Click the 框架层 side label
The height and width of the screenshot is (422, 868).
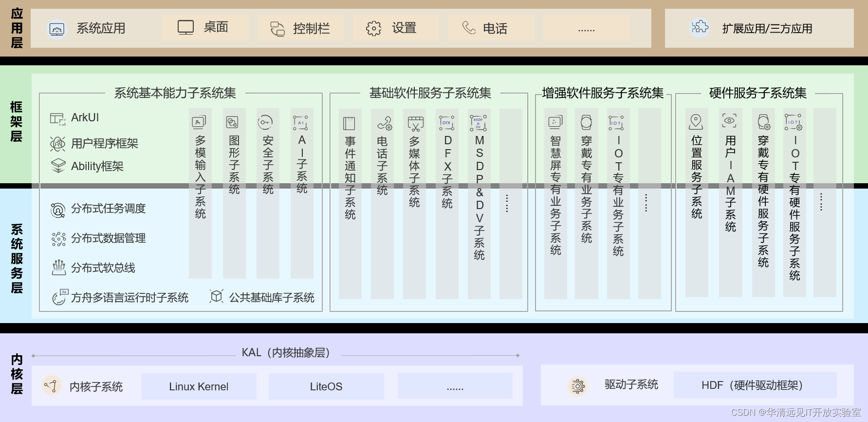pos(17,122)
